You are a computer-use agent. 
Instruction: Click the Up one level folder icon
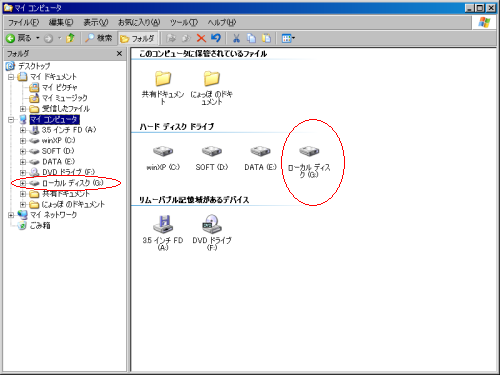pyautogui.click(x=70, y=38)
